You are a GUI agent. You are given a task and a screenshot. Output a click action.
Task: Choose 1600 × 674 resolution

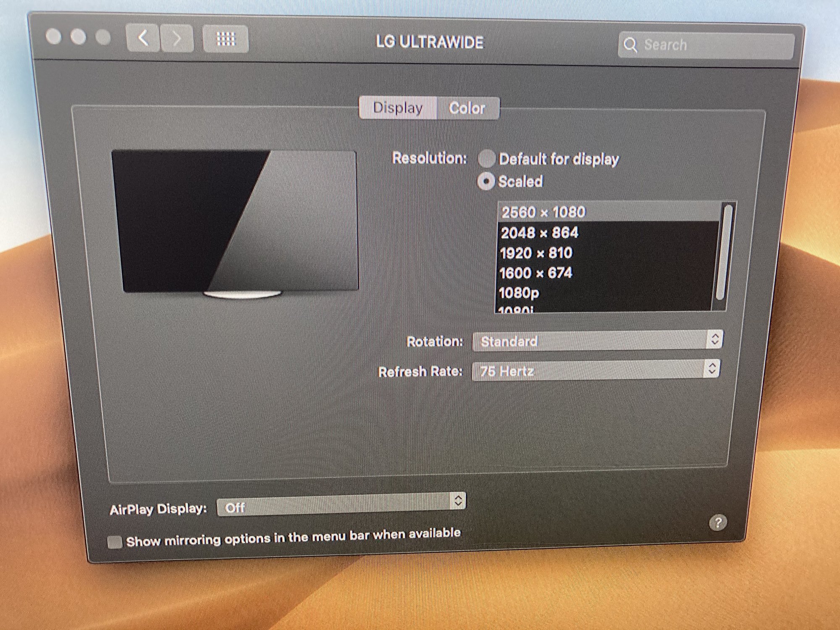pos(606,273)
